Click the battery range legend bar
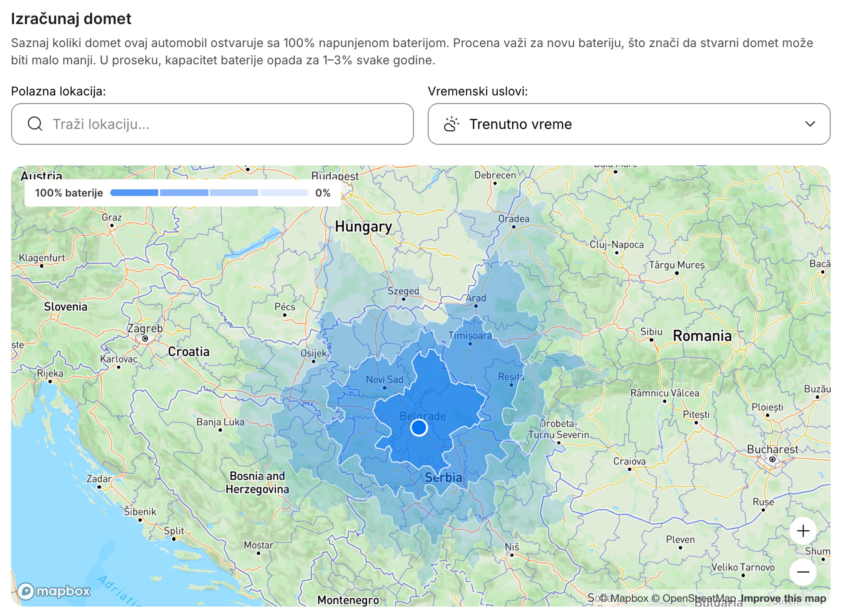 209,193
